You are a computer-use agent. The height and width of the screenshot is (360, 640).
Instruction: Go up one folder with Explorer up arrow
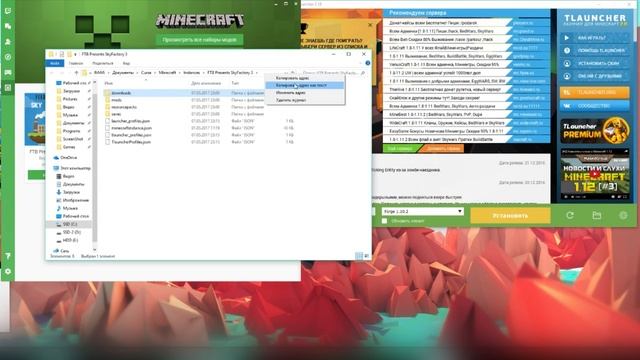pyautogui.click(x=76, y=73)
